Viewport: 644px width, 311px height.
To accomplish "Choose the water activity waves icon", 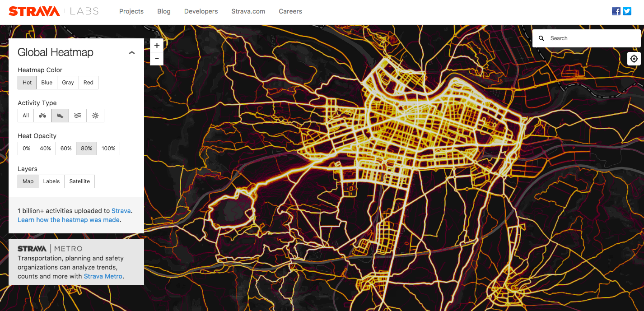I will [x=78, y=116].
